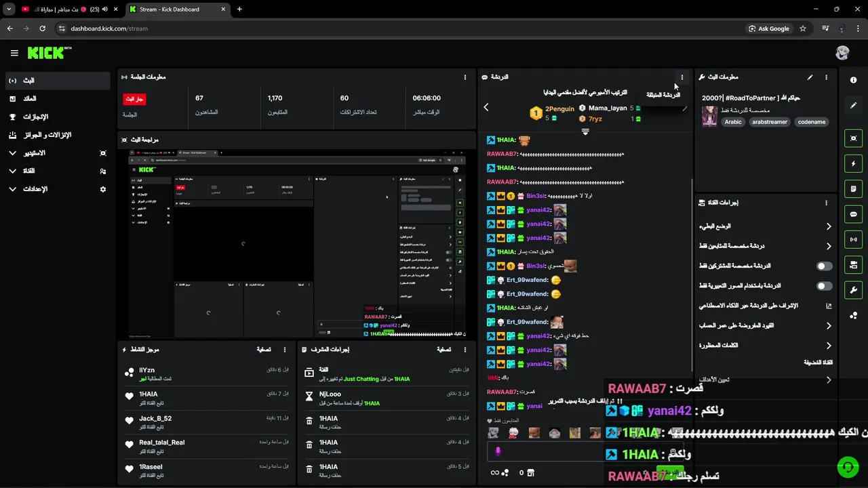Screen dimensions: 868x488
Task: Click the KICK logo
Action: [x=50, y=53]
